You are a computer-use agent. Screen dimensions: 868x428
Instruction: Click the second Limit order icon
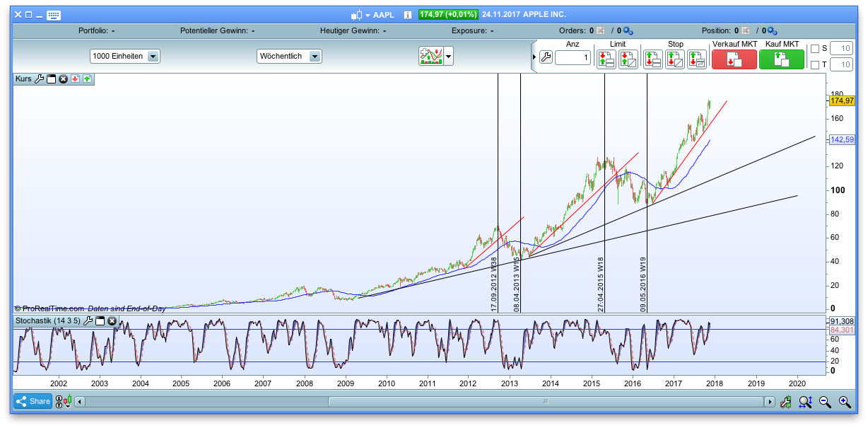[x=628, y=59]
